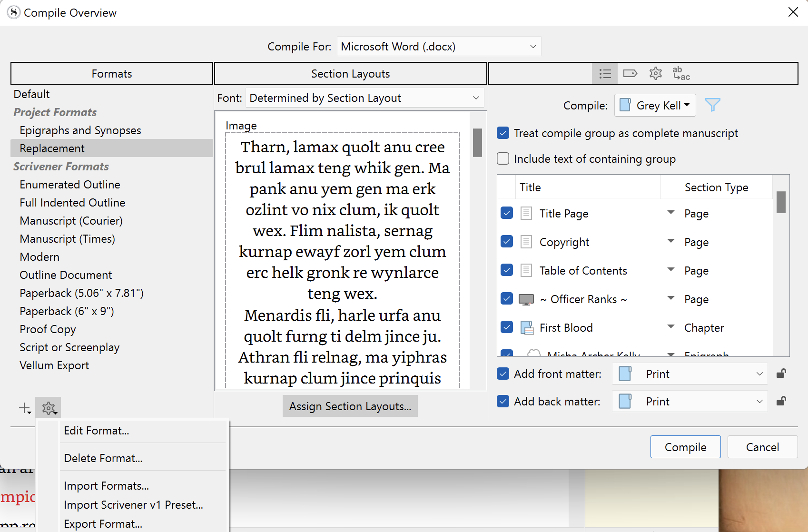The height and width of the screenshot is (532, 808).
Task: Select the metadata tag icon
Action: (x=631, y=73)
